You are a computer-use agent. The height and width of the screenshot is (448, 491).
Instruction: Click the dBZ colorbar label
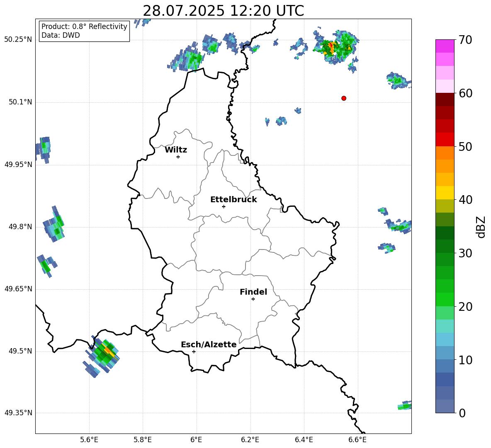coord(481,227)
